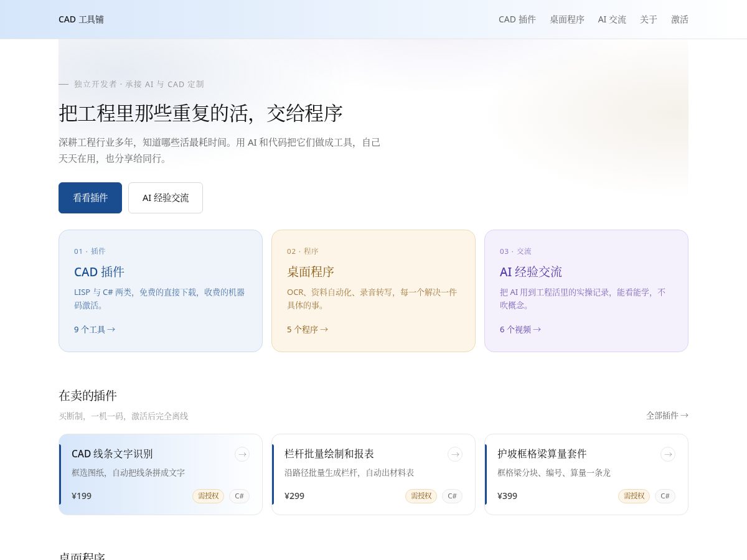Select 栏杆批量绘制和报表 product title
Viewport: 747px width, 560px height.
(329, 454)
